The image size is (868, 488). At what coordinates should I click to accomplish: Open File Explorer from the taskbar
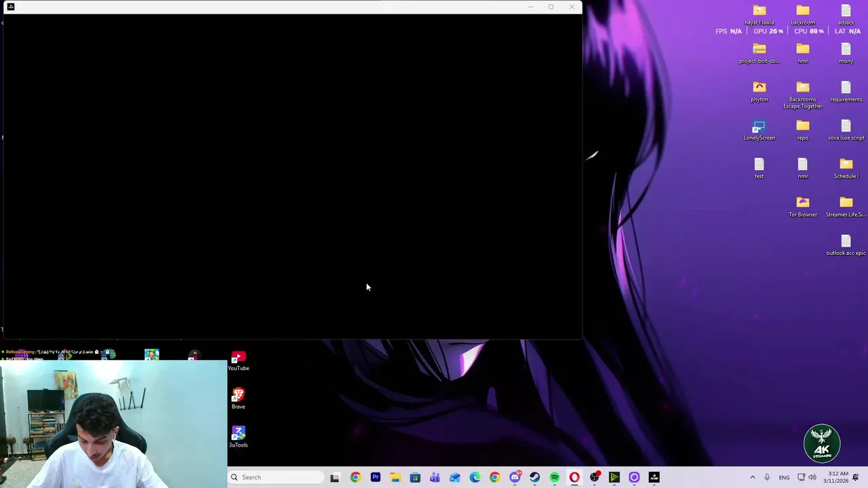click(x=395, y=477)
